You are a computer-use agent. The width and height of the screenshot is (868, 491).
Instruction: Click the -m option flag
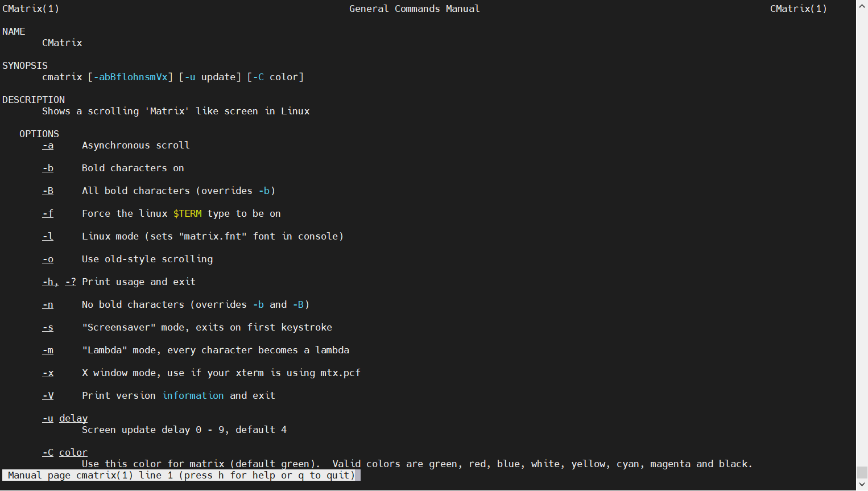coord(48,350)
